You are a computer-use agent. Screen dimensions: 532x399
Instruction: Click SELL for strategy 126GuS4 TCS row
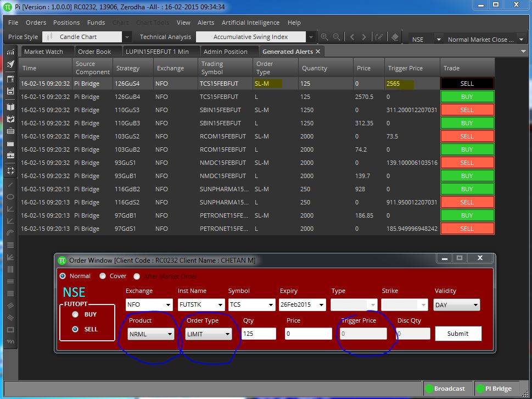pos(467,84)
